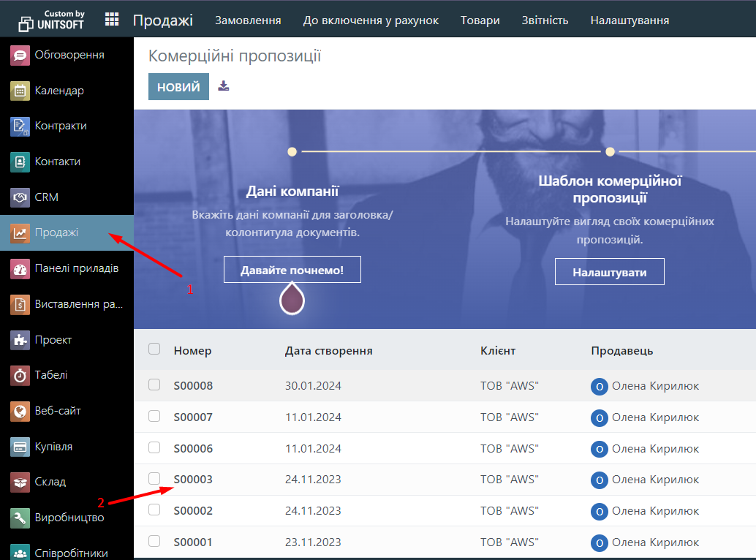Open the Товари menu item
Image resolution: width=756 pixels, height=560 pixels.
click(480, 20)
